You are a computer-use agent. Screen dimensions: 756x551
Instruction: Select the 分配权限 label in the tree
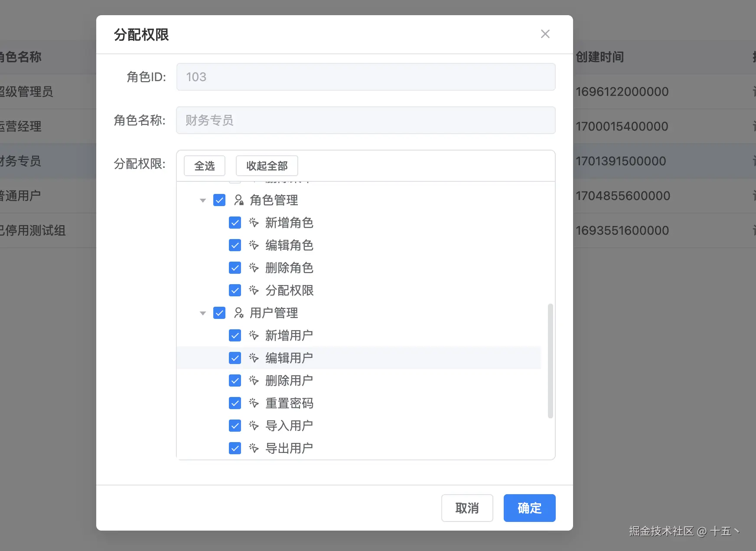[x=289, y=290]
